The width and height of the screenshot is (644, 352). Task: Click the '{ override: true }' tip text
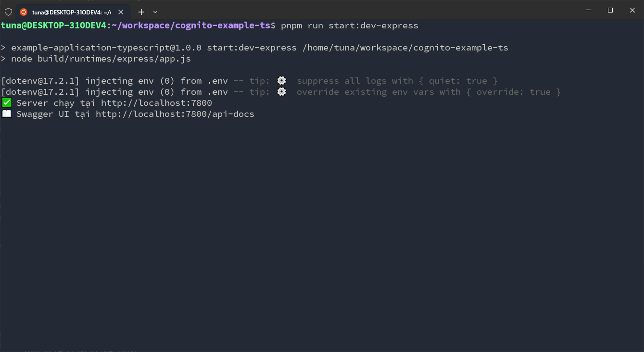point(513,92)
